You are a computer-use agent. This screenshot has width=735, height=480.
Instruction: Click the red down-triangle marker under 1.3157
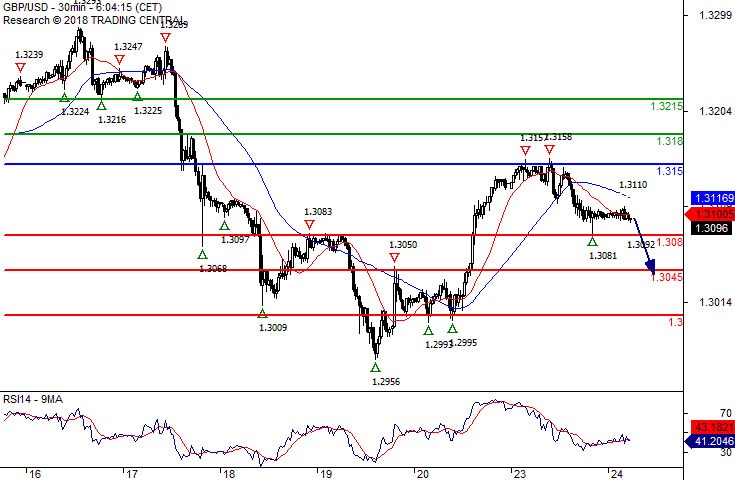525,150
